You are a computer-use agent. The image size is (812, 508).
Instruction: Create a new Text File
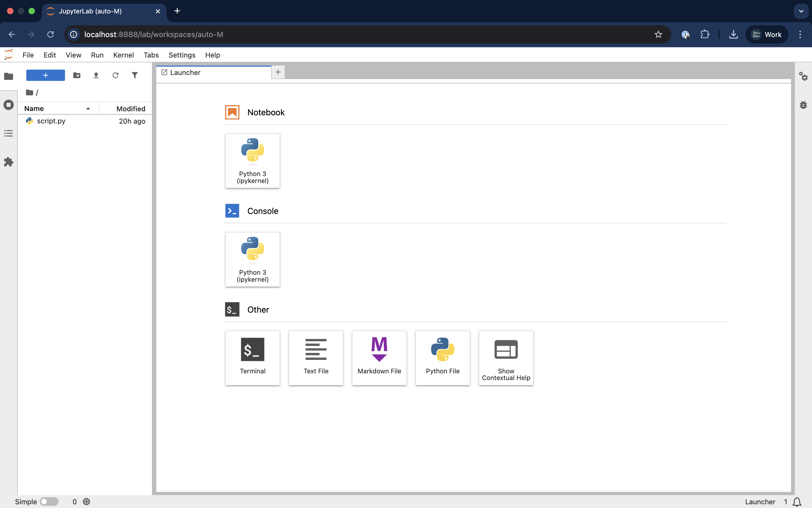[x=316, y=358]
